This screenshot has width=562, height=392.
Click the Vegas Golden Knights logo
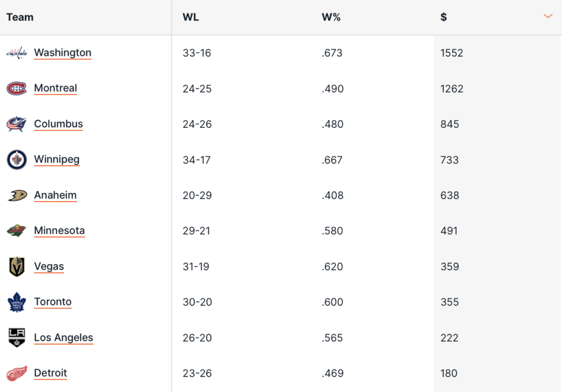tap(16, 266)
